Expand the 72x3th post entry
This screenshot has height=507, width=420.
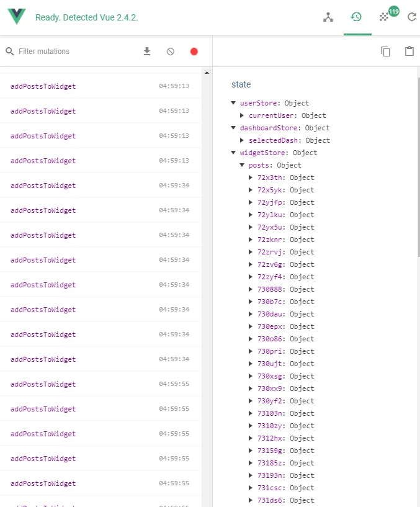click(251, 177)
